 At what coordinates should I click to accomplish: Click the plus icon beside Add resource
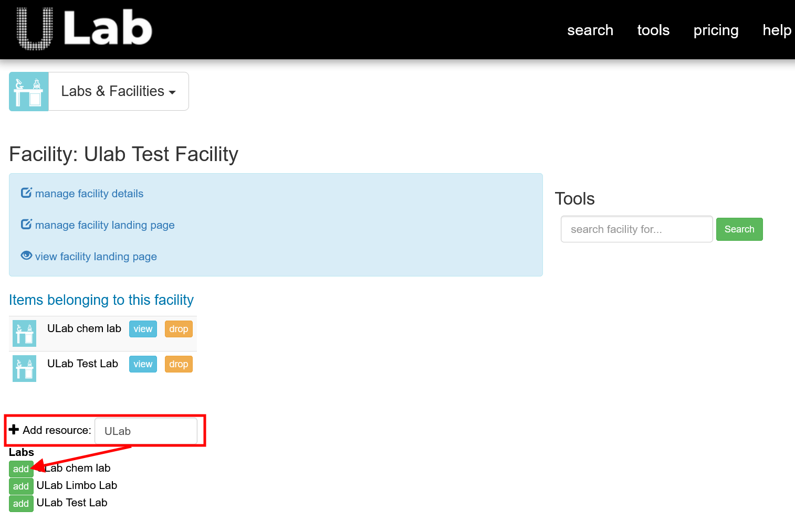[x=15, y=430]
